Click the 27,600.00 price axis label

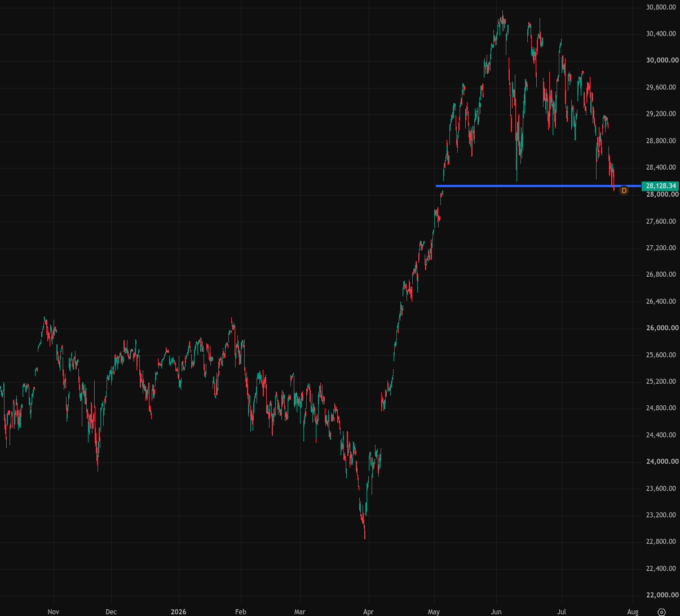[x=661, y=221]
